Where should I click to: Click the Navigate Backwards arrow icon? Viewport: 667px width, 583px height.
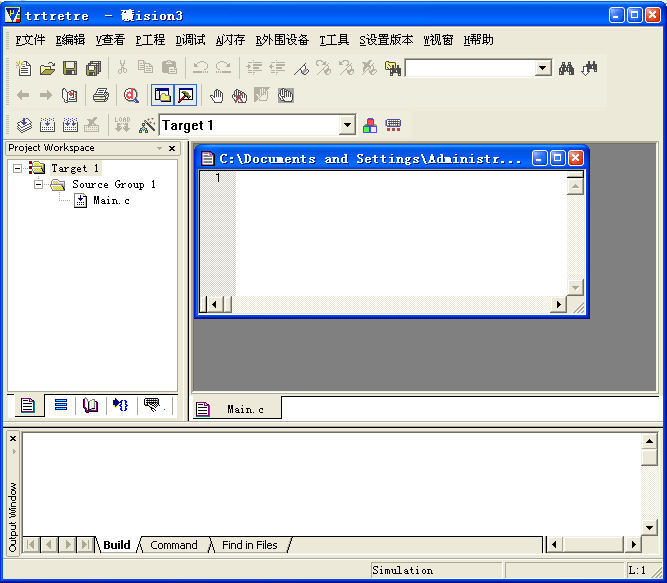[23, 95]
